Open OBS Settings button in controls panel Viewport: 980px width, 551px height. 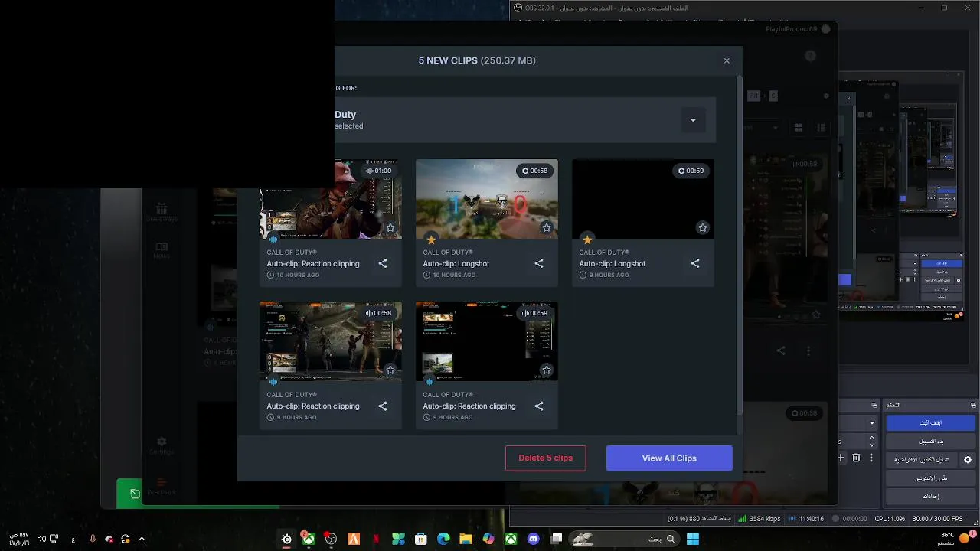coord(930,496)
